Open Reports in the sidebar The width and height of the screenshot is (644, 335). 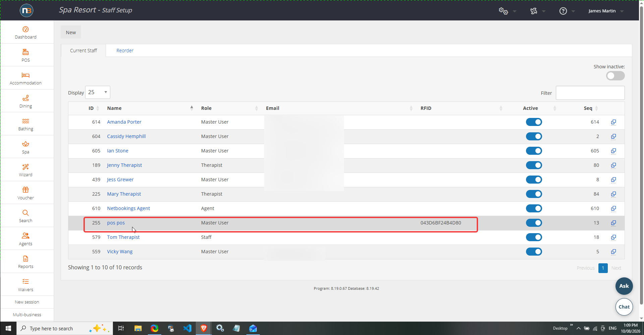[x=26, y=262]
